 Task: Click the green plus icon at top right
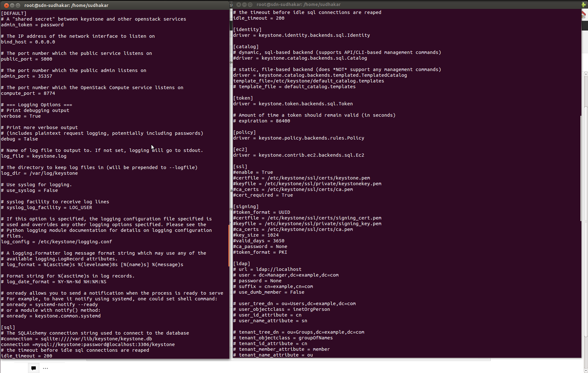584,4
